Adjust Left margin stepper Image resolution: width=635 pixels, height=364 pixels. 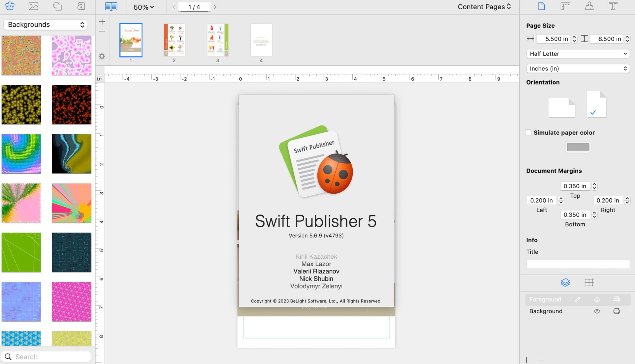[561, 200]
